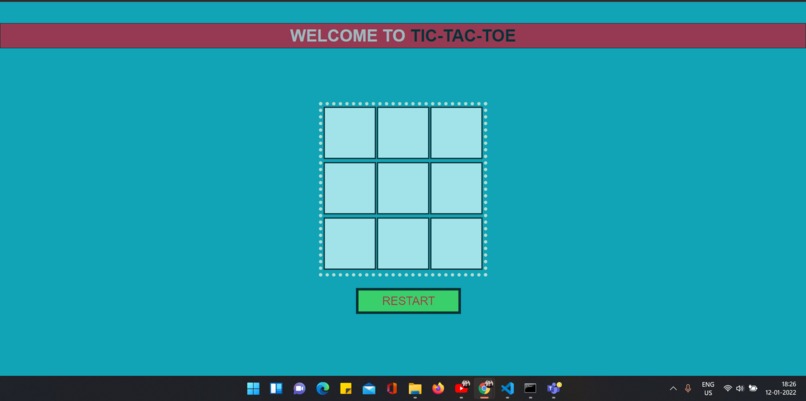This screenshot has width=806, height=401.
Task: Open the ENG US language switcher
Action: coord(708,389)
